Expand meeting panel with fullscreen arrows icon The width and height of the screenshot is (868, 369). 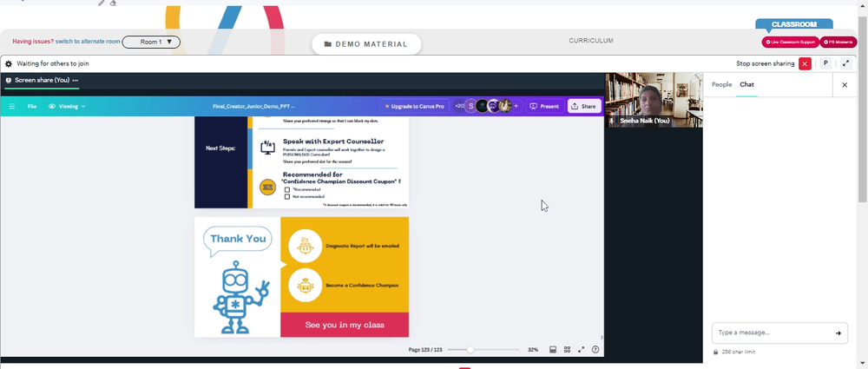pyautogui.click(x=845, y=63)
